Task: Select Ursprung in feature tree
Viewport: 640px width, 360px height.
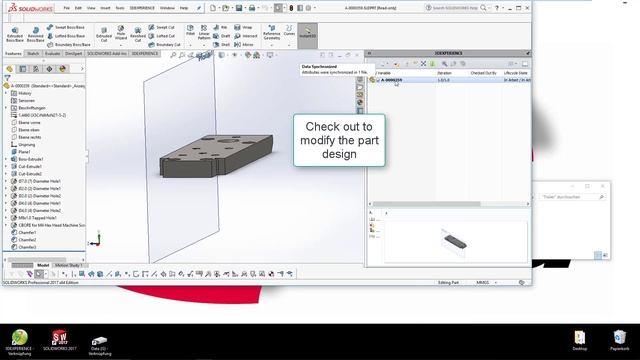Action: pyautogui.click(x=23, y=144)
